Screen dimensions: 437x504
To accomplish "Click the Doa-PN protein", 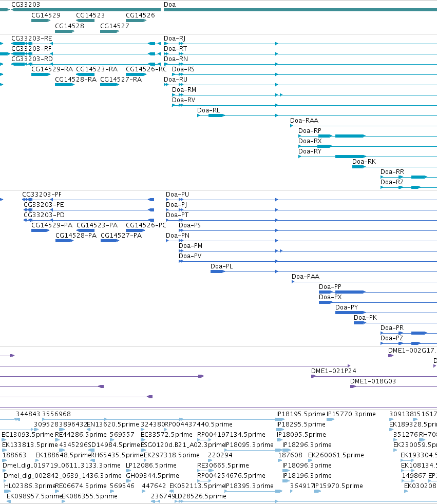I will [x=178, y=236].
